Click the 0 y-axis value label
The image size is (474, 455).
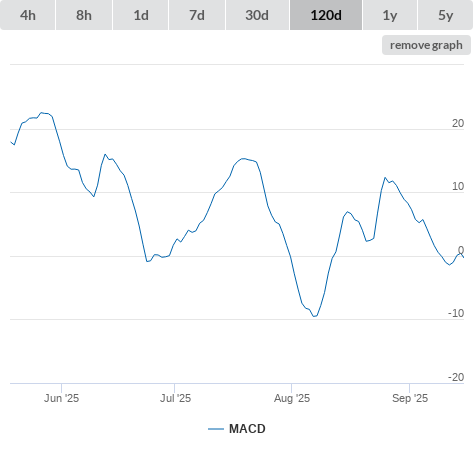[x=461, y=250]
